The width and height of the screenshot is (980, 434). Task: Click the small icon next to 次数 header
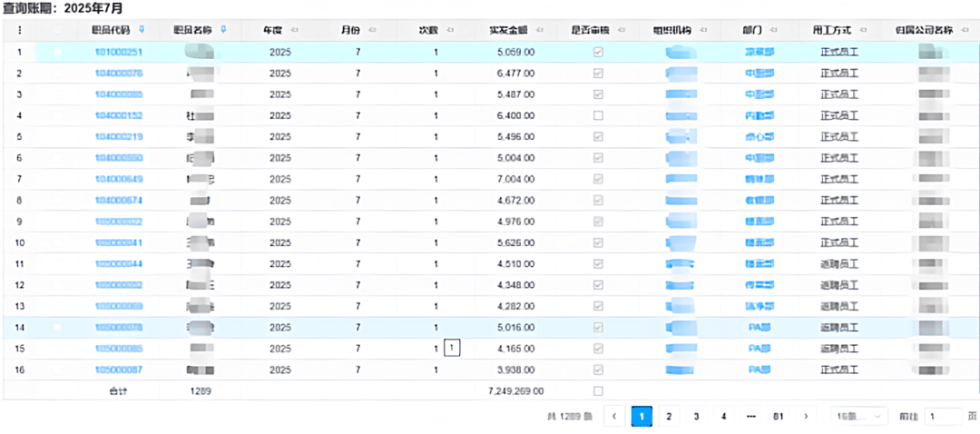point(450,30)
